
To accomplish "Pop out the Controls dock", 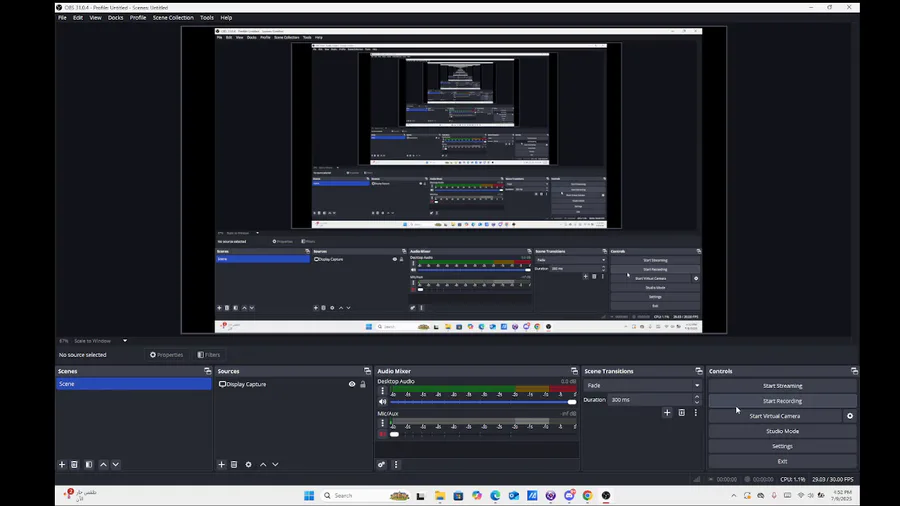I will pos(854,371).
